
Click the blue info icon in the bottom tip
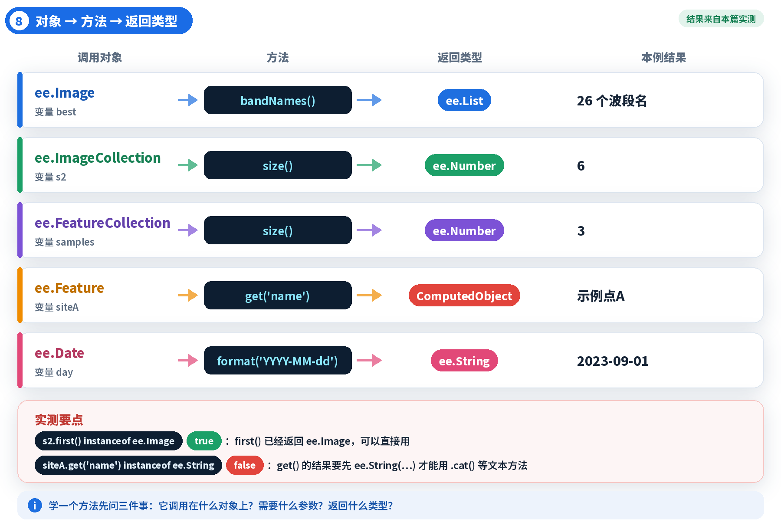pyautogui.click(x=35, y=505)
